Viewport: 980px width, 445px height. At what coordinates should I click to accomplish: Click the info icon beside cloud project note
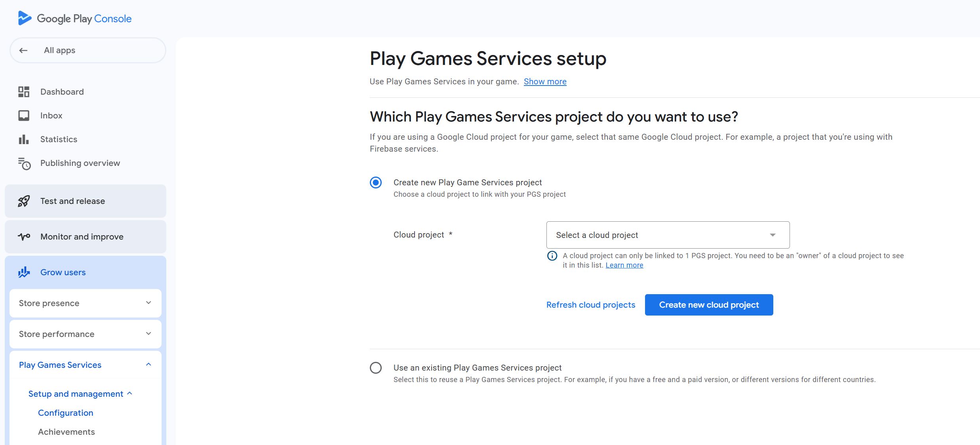click(x=552, y=256)
